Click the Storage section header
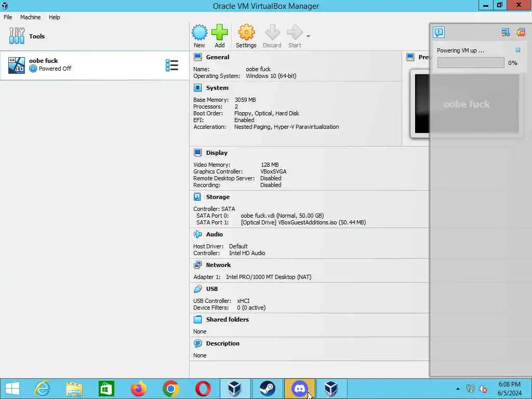The image size is (532, 399). pyautogui.click(x=218, y=197)
